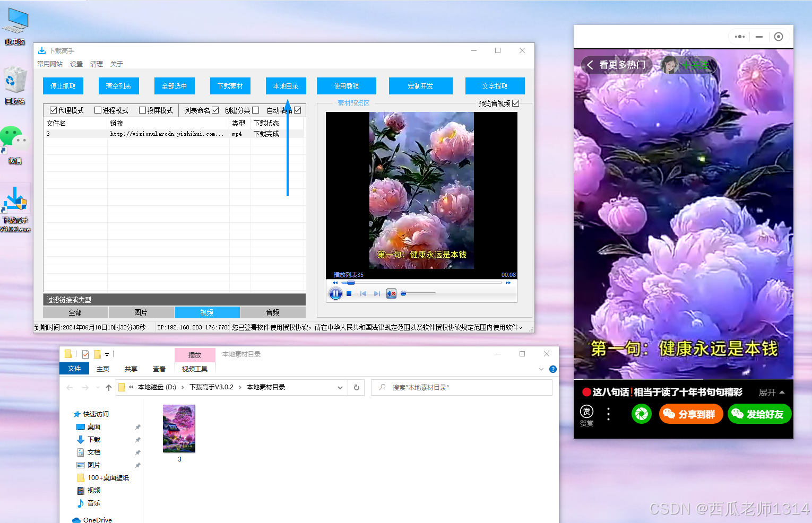
Task: Launch the 下载高手 V3.0.2.exe desktop shortcut
Action: pos(15,209)
